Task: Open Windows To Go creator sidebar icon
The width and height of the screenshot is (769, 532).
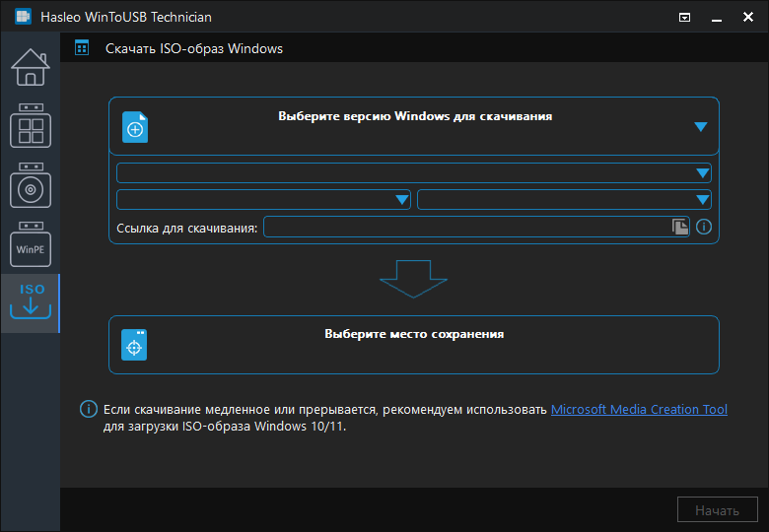Action: [31, 126]
